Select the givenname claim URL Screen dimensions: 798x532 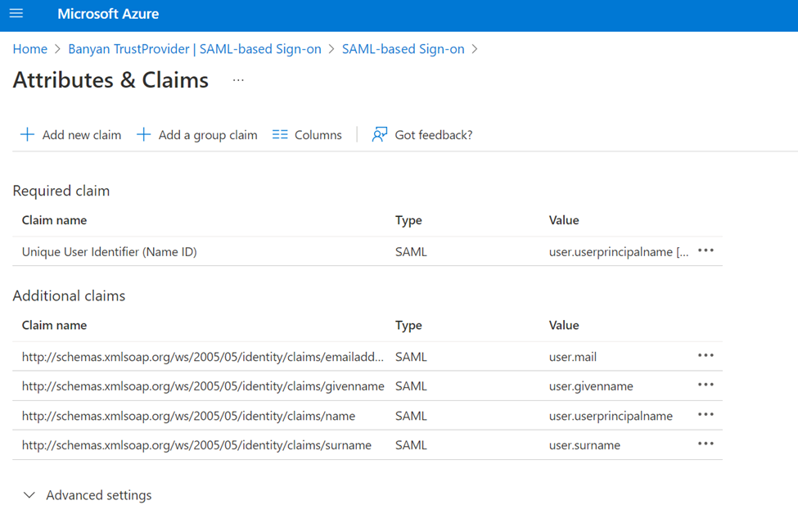coord(203,386)
